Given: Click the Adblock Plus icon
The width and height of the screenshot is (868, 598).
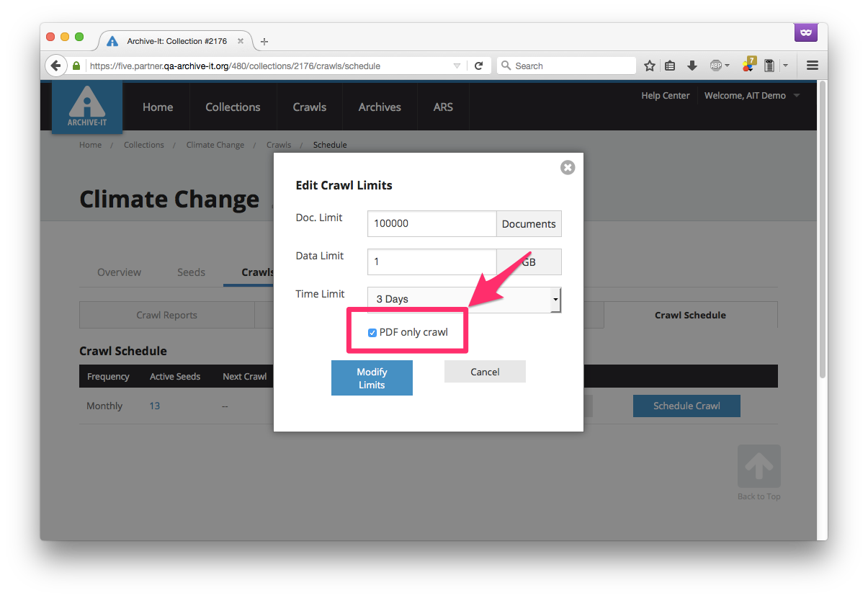Looking at the screenshot, I should click(716, 66).
